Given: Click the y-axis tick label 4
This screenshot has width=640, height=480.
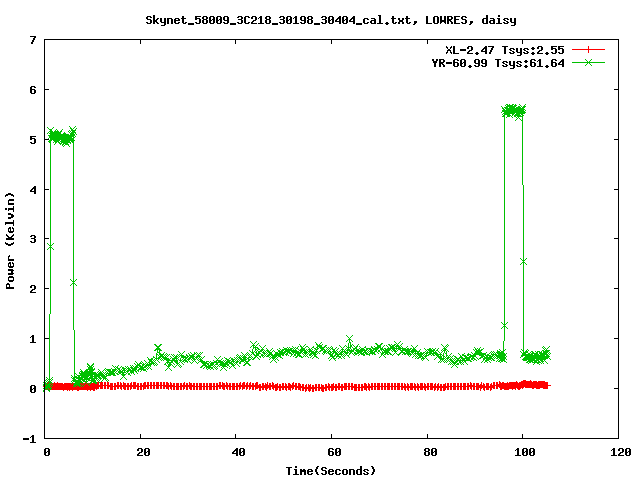Looking at the screenshot, I should [x=33, y=190].
